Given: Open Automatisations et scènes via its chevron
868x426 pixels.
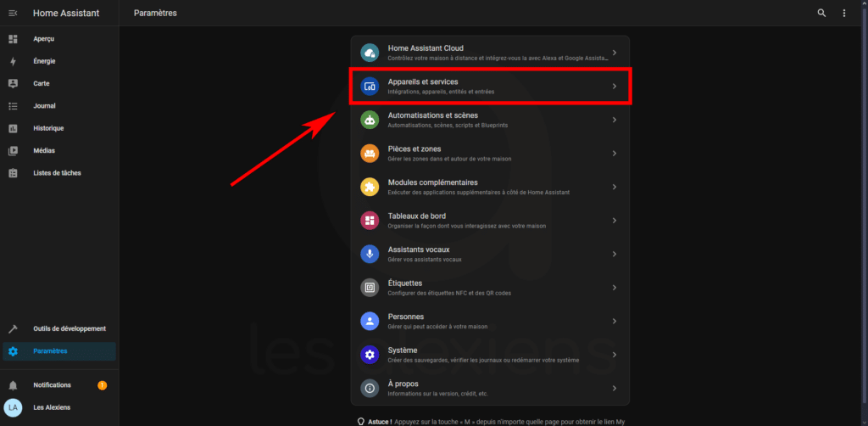Looking at the screenshot, I should click(x=615, y=120).
